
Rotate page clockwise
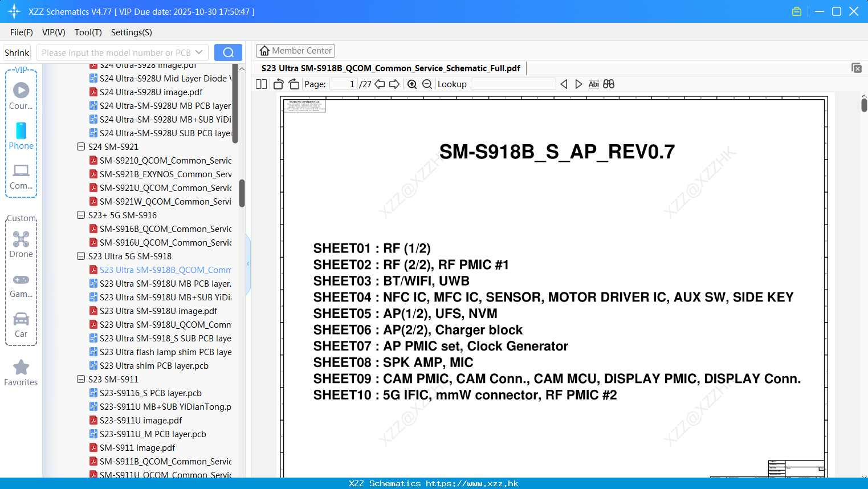click(294, 84)
